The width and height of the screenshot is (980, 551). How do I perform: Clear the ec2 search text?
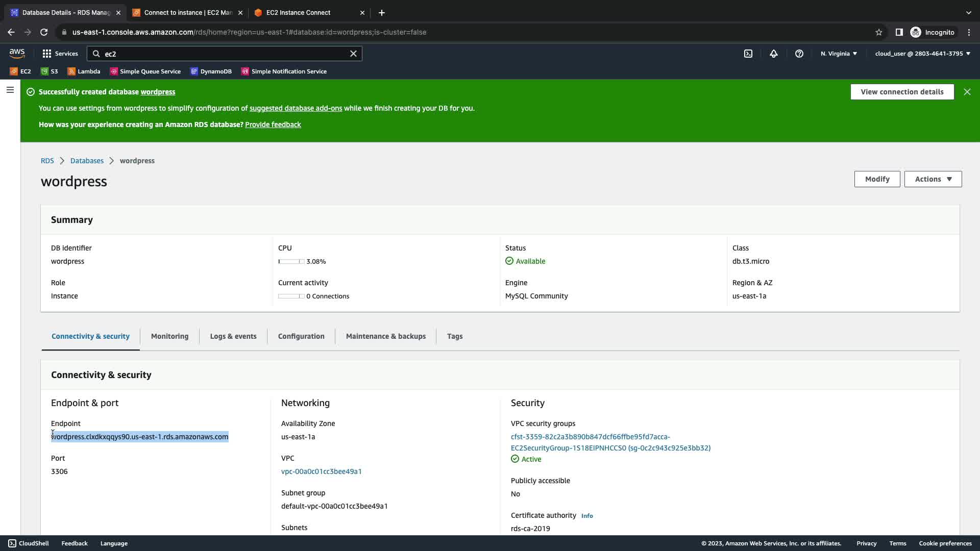353,54
